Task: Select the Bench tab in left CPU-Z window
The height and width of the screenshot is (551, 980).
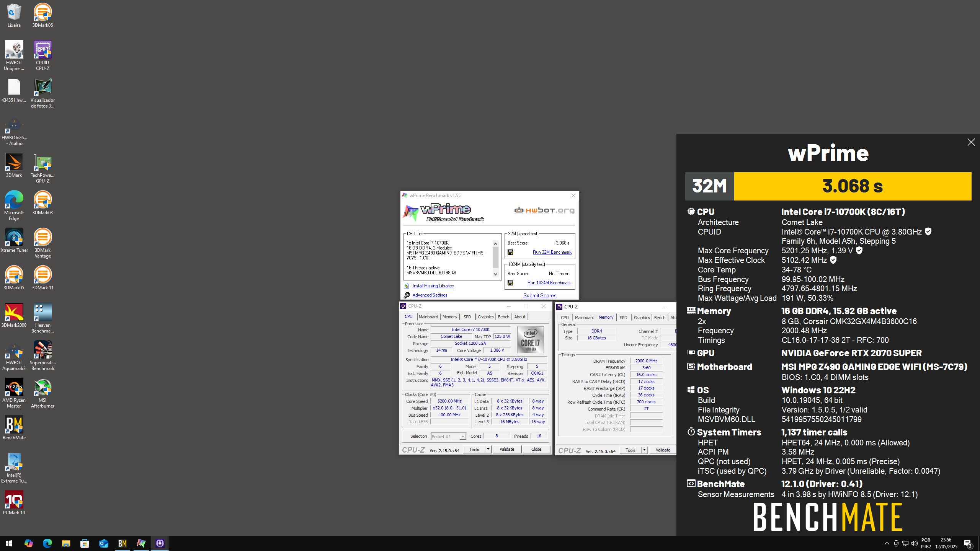Action: point(503,317)
